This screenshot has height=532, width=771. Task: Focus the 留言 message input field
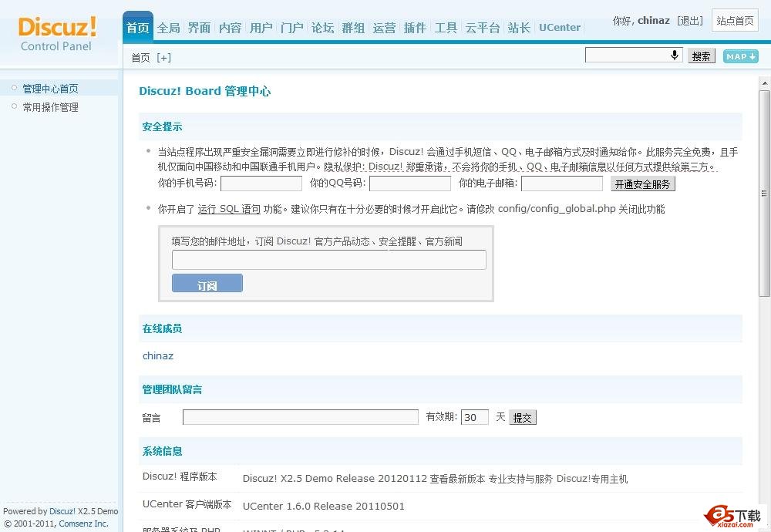[301, 417]
